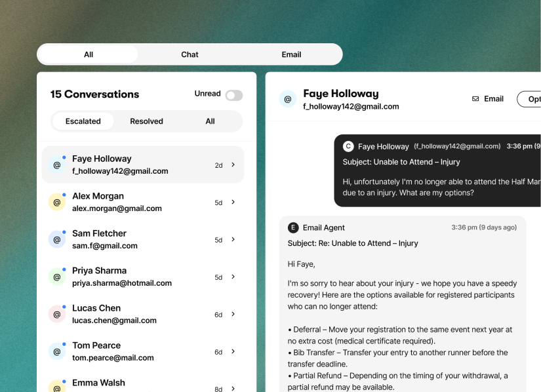
Task: Switch to the Email channel tab
Action: click(x=291, y=54)
